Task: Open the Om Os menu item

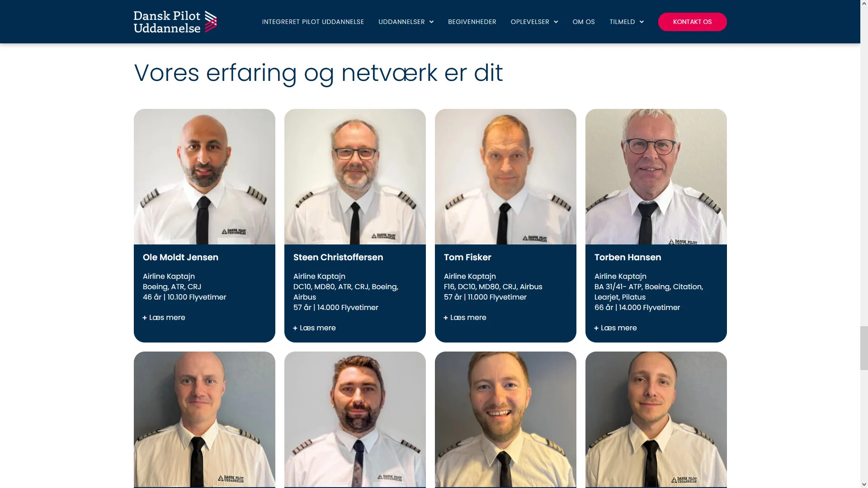Action: pyautogui.click(x=584, y=22)
